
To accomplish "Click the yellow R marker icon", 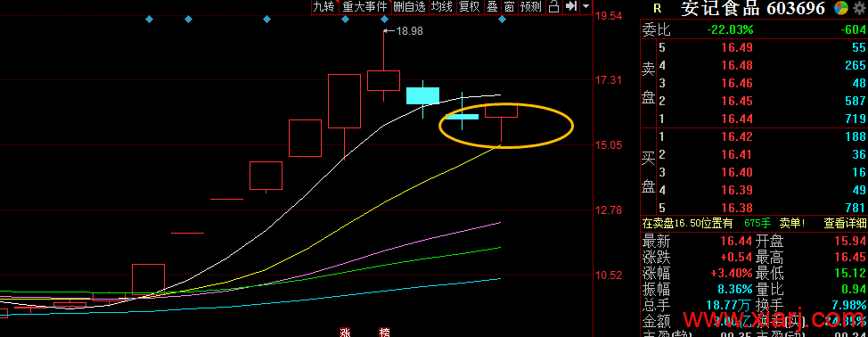I will pyautogui.click(x=658, y=8).
